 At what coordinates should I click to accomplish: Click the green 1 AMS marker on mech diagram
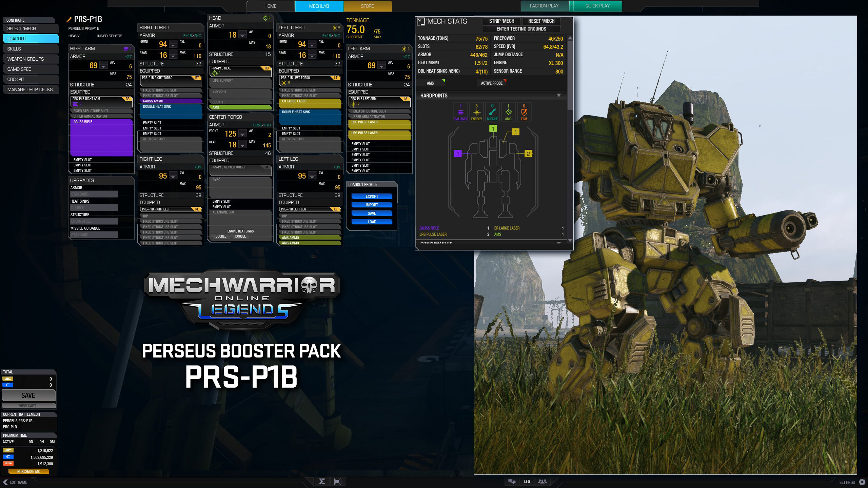point(493,128)
